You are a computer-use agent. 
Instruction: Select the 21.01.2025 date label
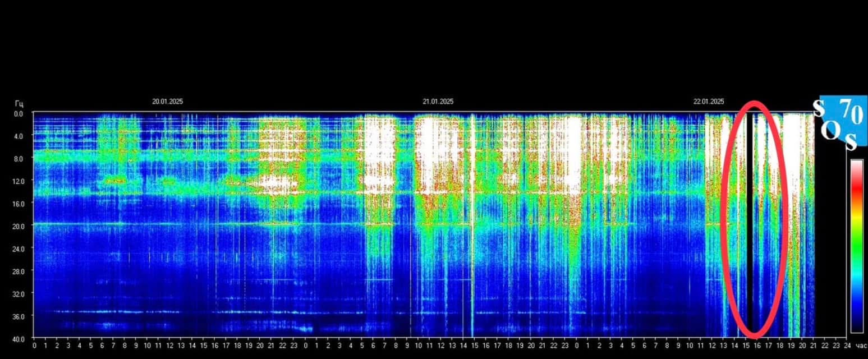pyautogui.click(x=438, y=102)
